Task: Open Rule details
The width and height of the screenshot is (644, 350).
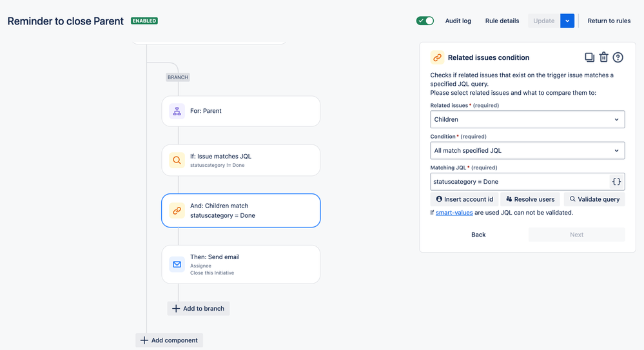Action: coord(502,21)
